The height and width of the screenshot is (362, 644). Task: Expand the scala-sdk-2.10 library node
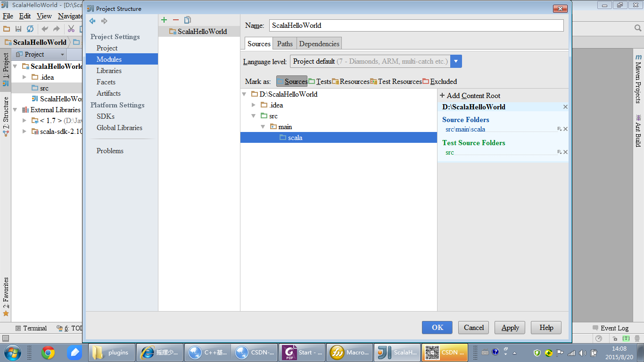(x=25, y=132)
